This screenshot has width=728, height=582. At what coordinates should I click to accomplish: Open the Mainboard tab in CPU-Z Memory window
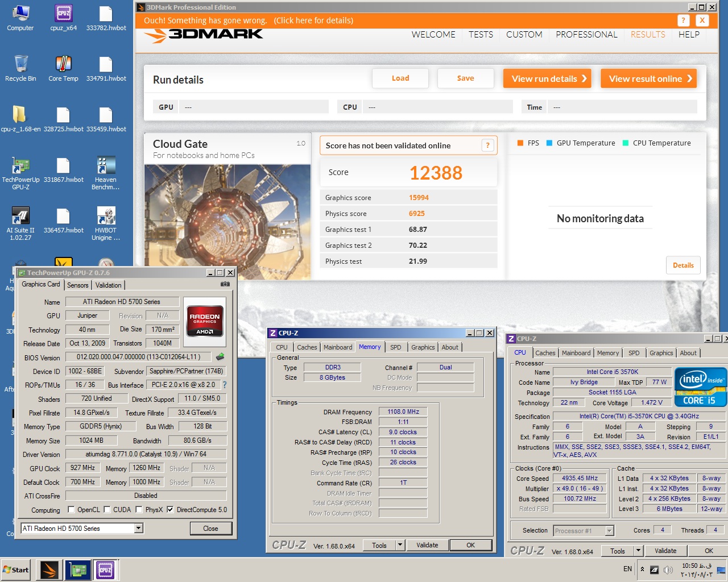point(338,347)
